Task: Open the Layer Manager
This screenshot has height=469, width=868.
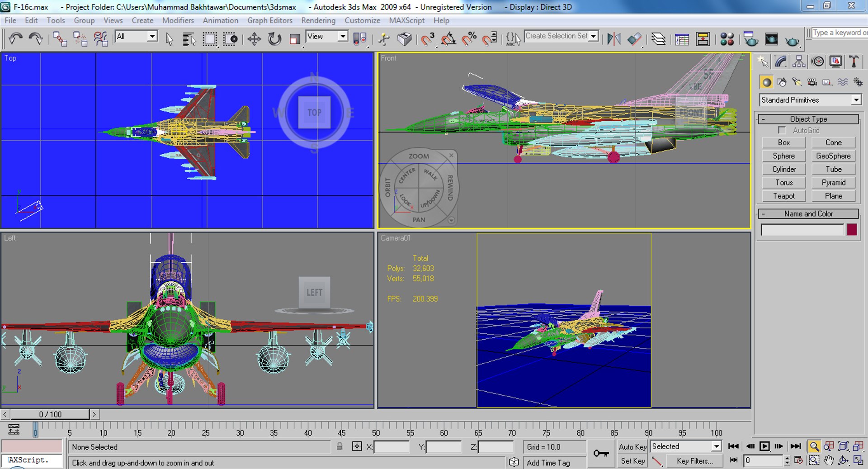Action: click(x=658, y=39)
